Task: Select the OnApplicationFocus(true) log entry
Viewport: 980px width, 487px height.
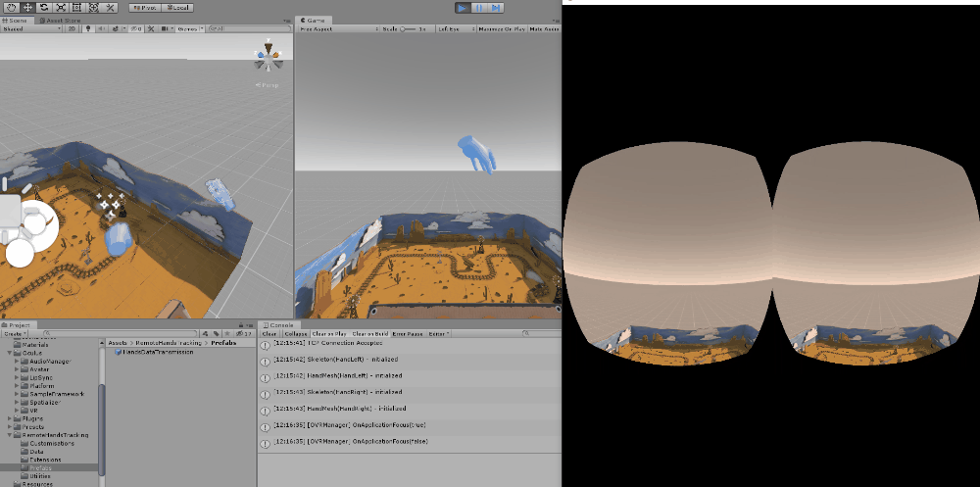Action: point(410,425)
